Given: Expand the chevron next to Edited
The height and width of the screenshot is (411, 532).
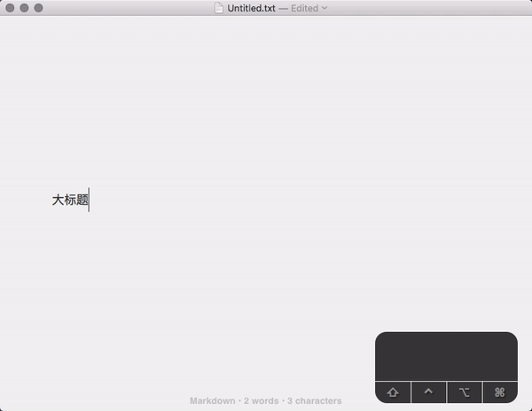Looking at the screenshot, I should pos(325,8).
